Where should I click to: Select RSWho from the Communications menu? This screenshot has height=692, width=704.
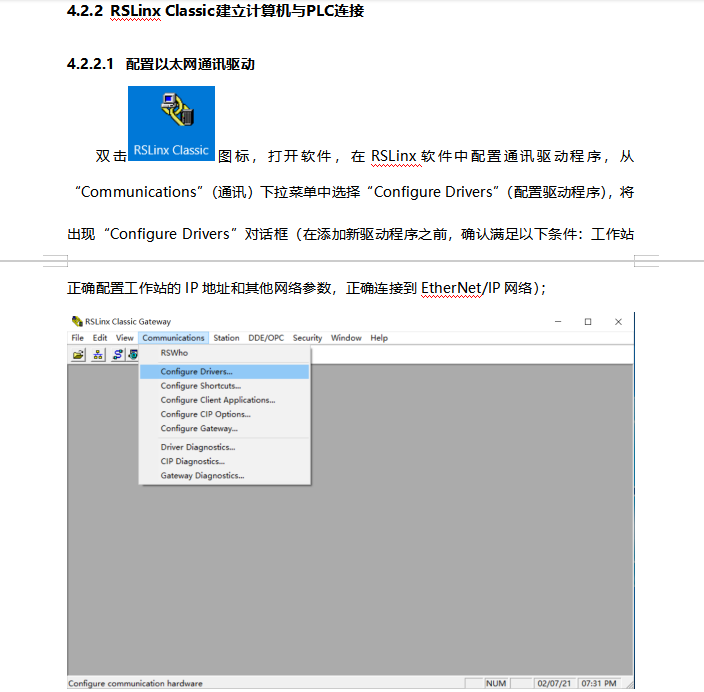[x=224, y=353]
